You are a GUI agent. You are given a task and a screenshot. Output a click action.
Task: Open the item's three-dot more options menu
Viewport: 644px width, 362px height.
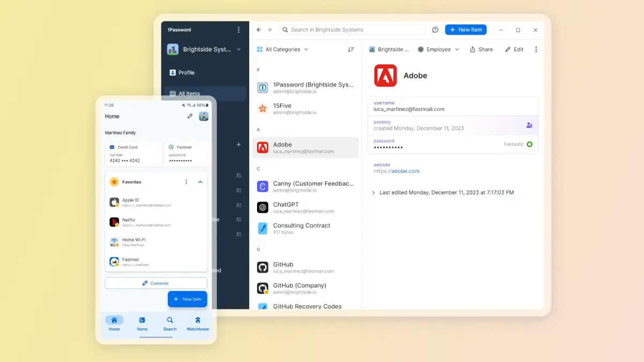click(x=536, y=49)
